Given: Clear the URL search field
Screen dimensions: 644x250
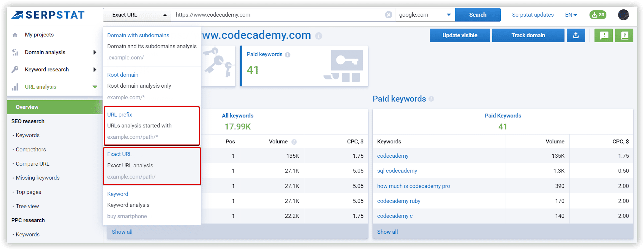Looking at the screenshot, I should pyautogui.click(x=388, y=15).
